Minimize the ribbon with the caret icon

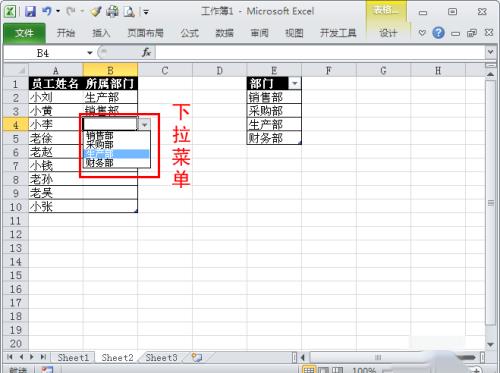[x=422, y=33]
